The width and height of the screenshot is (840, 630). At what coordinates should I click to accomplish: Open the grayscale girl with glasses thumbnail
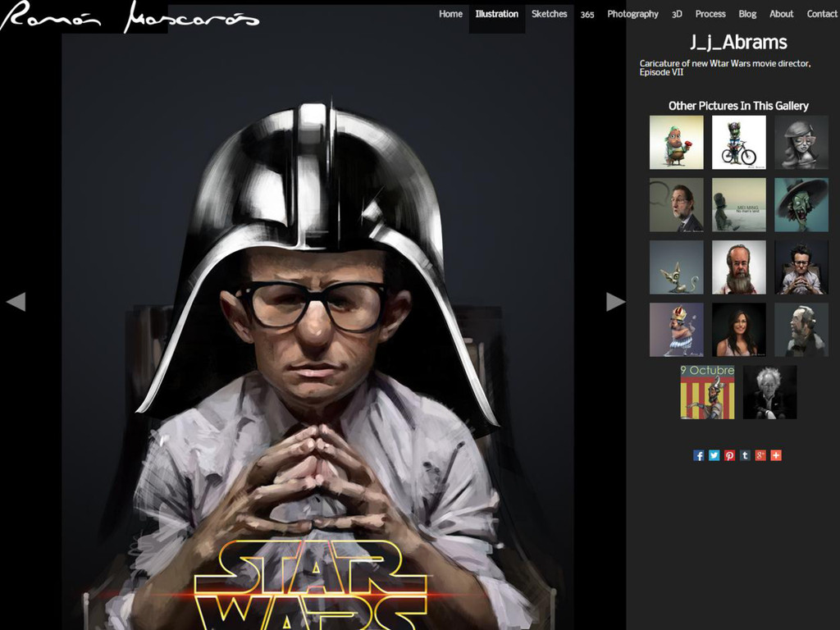pos(801,143)
